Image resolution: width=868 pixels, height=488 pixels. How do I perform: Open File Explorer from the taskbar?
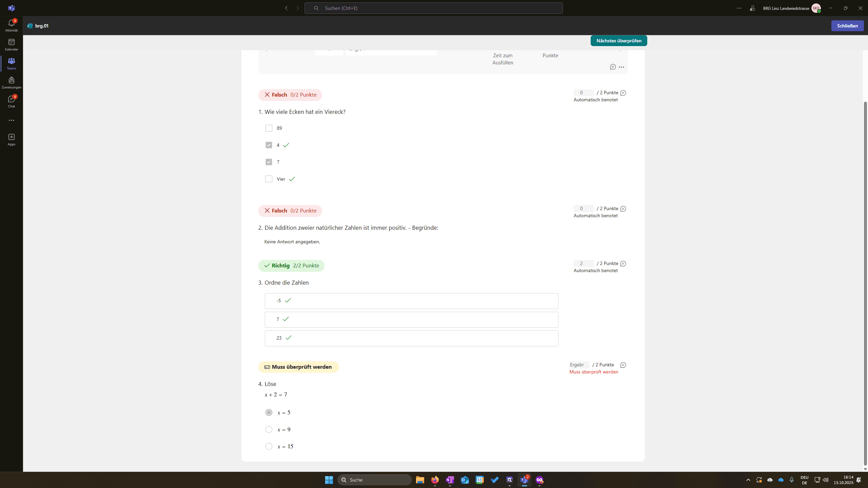pyautogui.click(x=420, y=480)
